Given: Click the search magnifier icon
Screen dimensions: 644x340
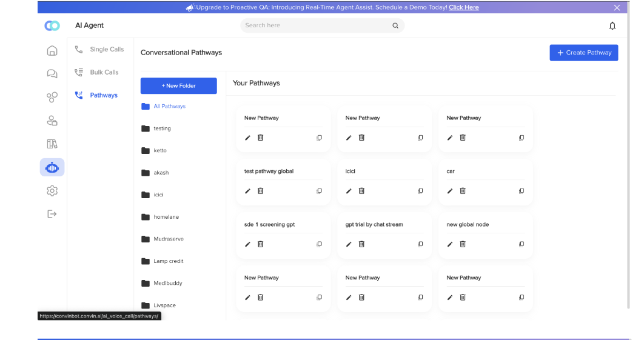Looking at the screenshot, I should (395, 25).
